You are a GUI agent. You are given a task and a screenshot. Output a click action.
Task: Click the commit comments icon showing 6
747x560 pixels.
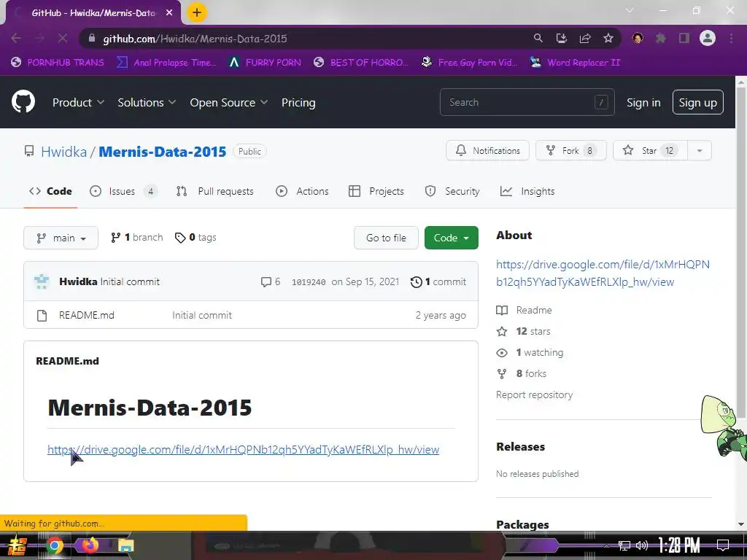[x=270, y=282]
